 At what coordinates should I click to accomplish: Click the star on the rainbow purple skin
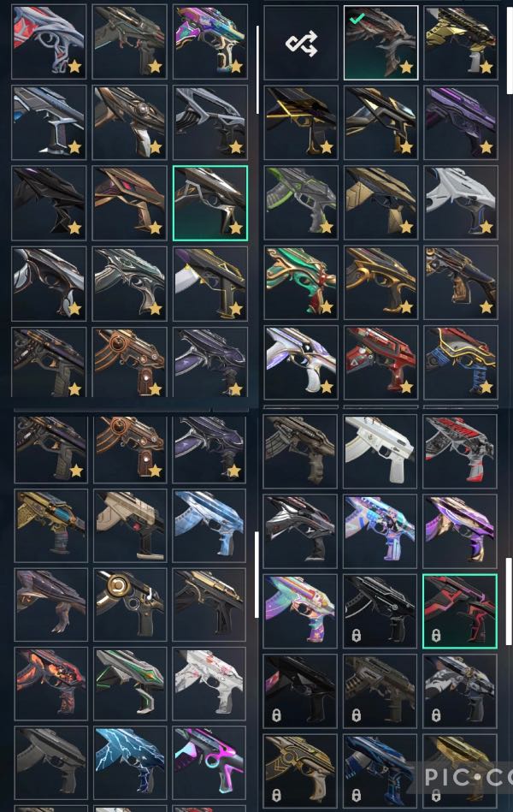(236, 66)
